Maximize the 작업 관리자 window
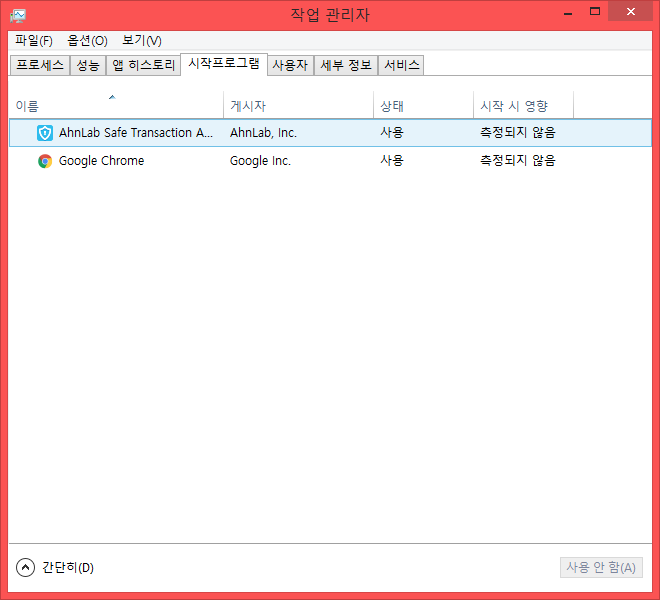 [595, 12]
